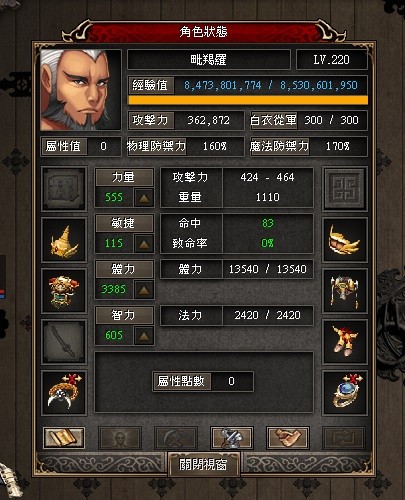
Task: Increase 敏捷 stat with arrow button
Action: 144,244
